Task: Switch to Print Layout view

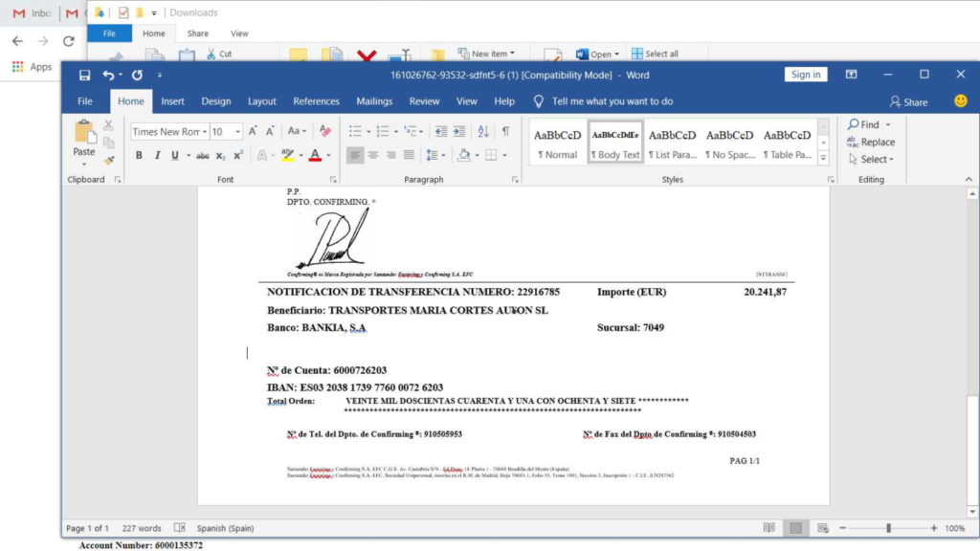Action: click(795, 528)
